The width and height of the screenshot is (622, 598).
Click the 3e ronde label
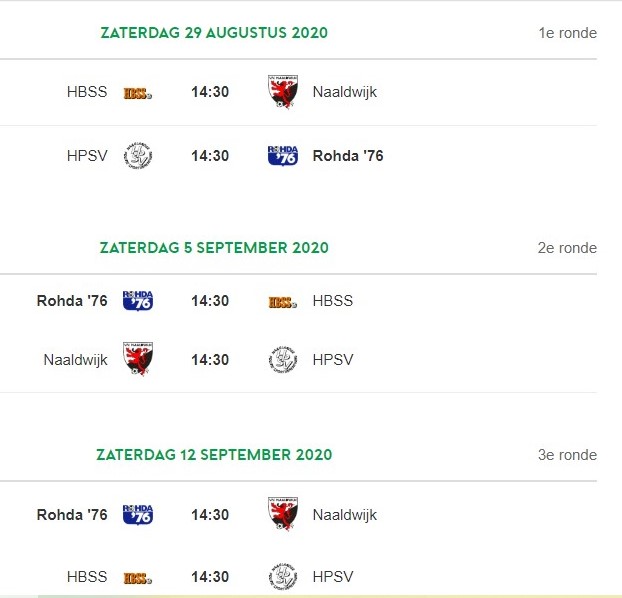pyautogui.click(x=567, y=455)
